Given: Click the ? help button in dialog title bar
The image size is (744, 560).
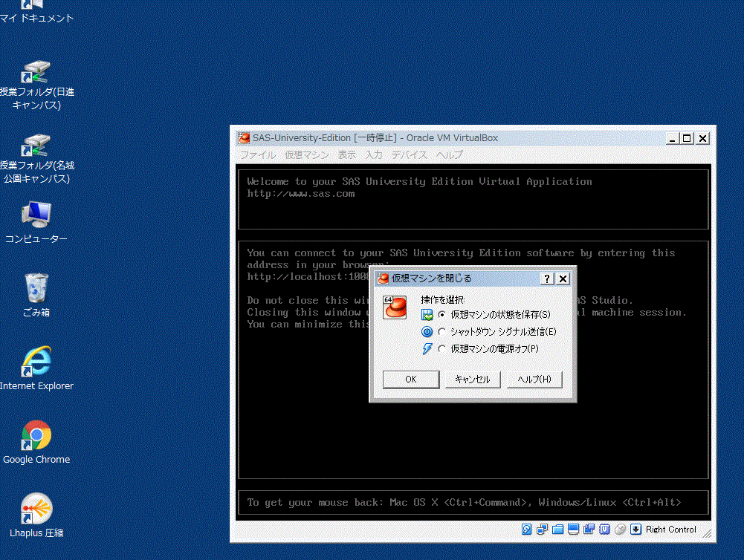Looking at the screenshot, I should tap(547, 279).
